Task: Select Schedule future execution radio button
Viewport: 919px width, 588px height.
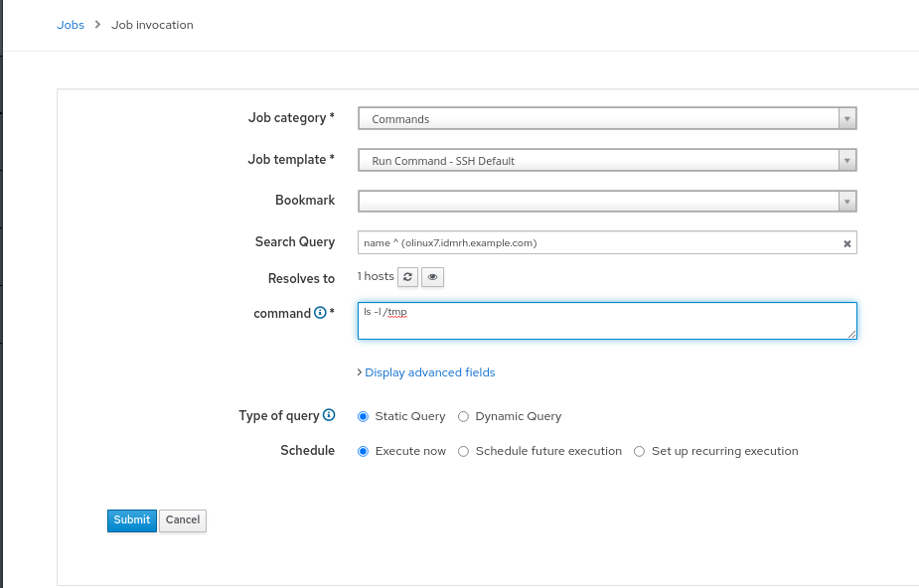Action: click(x=464, y=451)
